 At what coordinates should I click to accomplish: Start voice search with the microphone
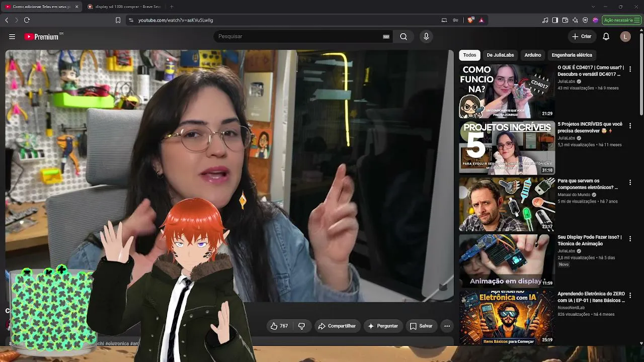426,37
